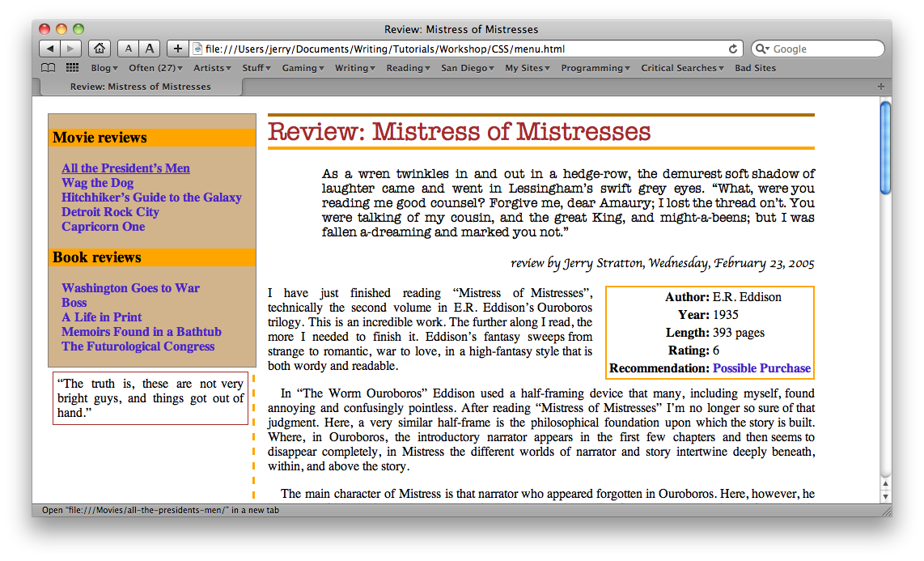Image resolution: width=924 pixels, height=561 pixels.
Task: Add bookmark with the plus button
Action: click(178, 49)
